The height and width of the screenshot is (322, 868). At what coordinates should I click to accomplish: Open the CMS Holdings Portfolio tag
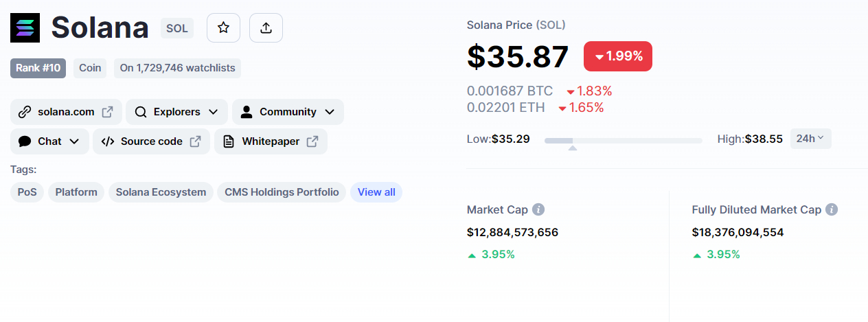pos(282,192)
